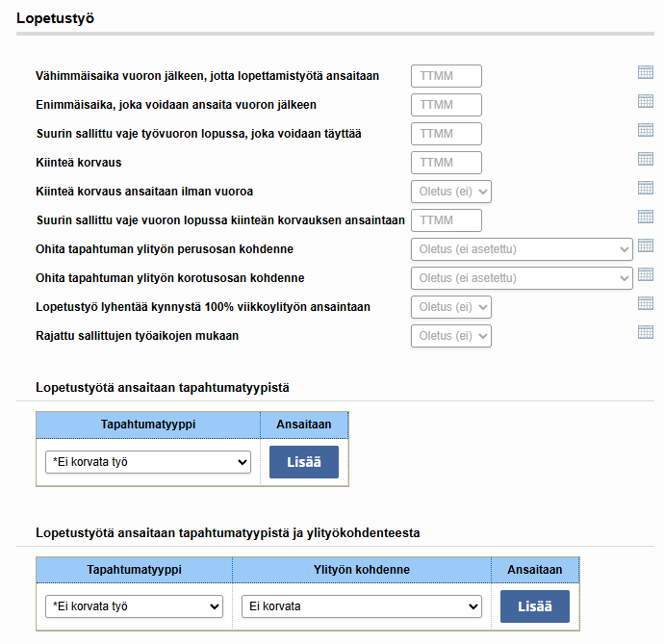Open Rajattu sallittujen työaikojen mukaan dropdown
Image resolution: width=664 pixels, height=644 pixels.
coord(451,336)
